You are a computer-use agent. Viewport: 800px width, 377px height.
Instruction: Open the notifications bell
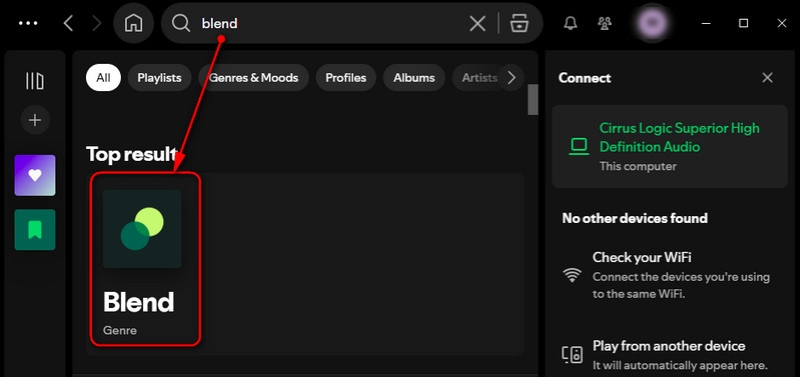point(570,23)
